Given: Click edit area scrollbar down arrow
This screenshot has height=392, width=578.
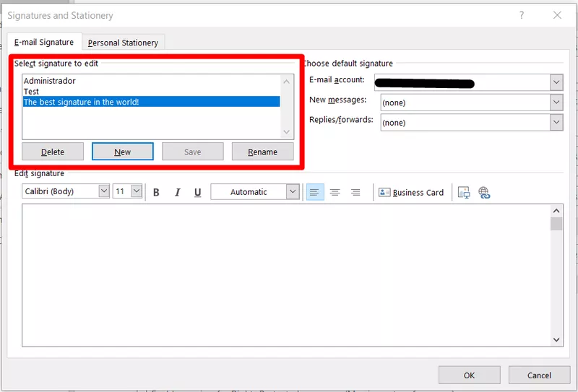Looking at the screenshot, I should click(556, 339).
